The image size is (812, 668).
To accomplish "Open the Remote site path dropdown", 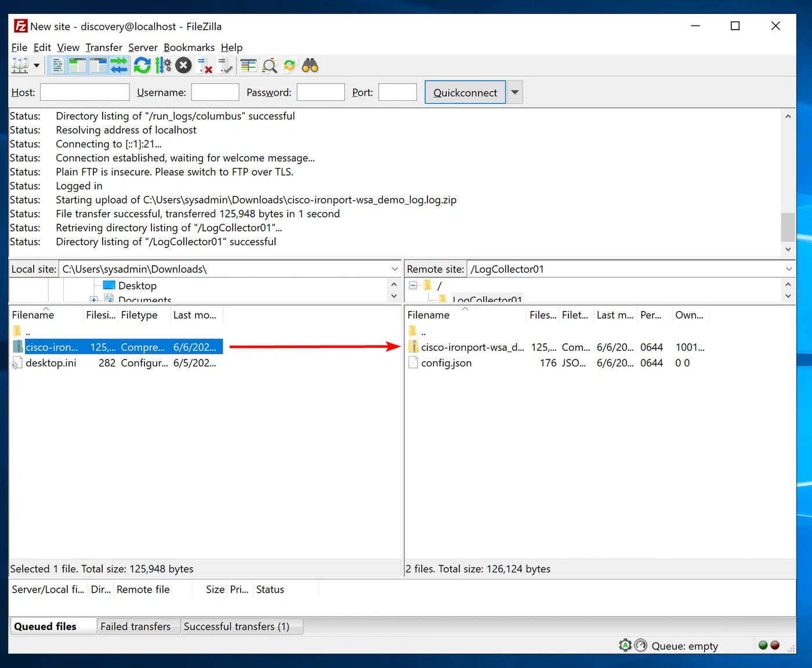I will click(x=789, y=269).
